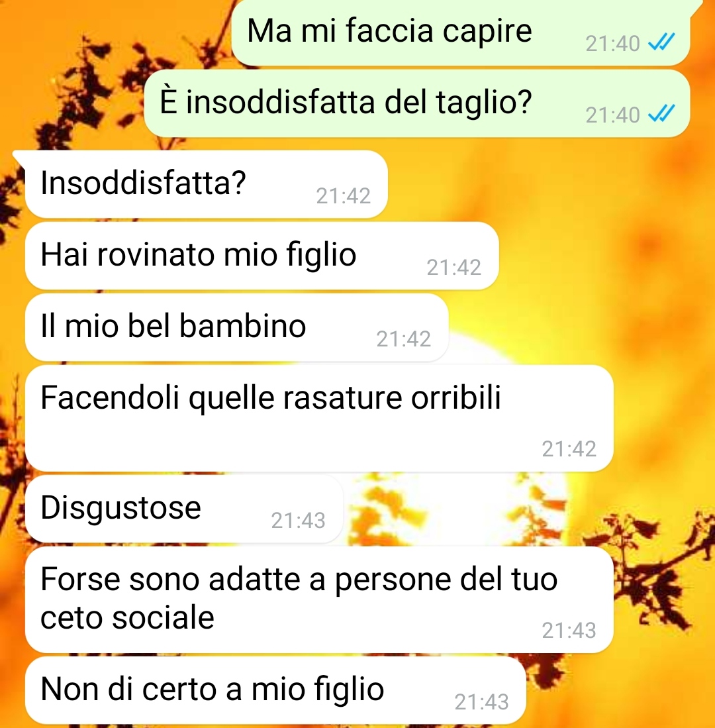Tap the 21:40 timestamp on 'Ma mi faccia capire'
Image resolution: width=715 pixels, height=728 pixels.
point(612,44)
